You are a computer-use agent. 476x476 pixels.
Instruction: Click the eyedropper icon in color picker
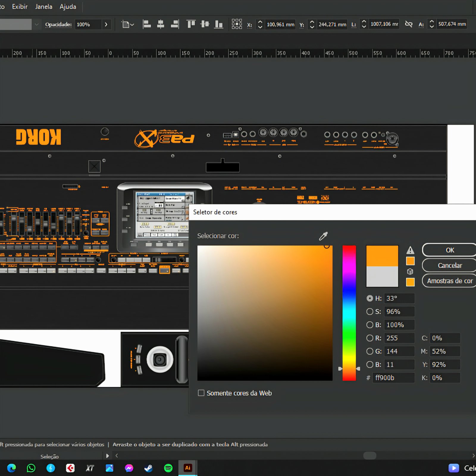323,236
